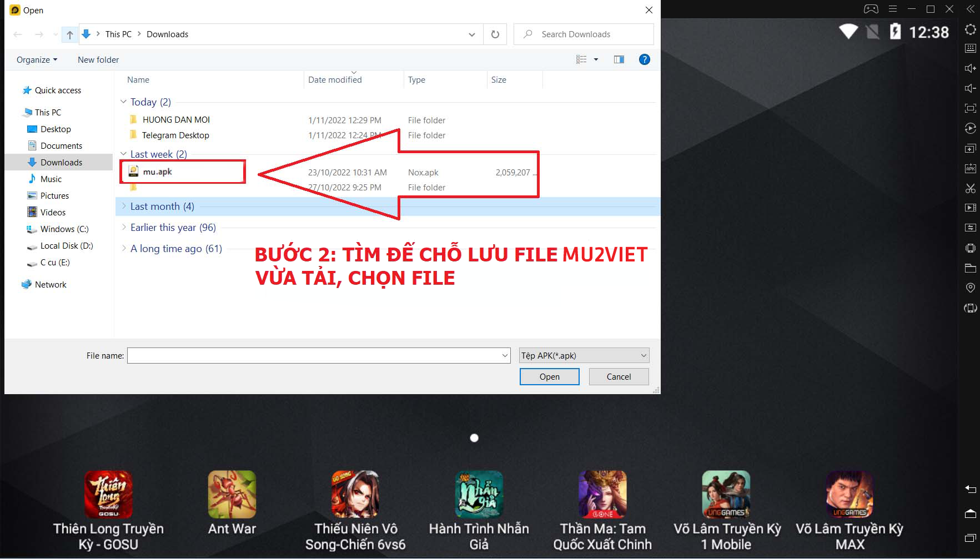Screen dimensions: 980x559
Task: Toggle fullscreen icon in Nox sidebar
Action: pos(970,108)
